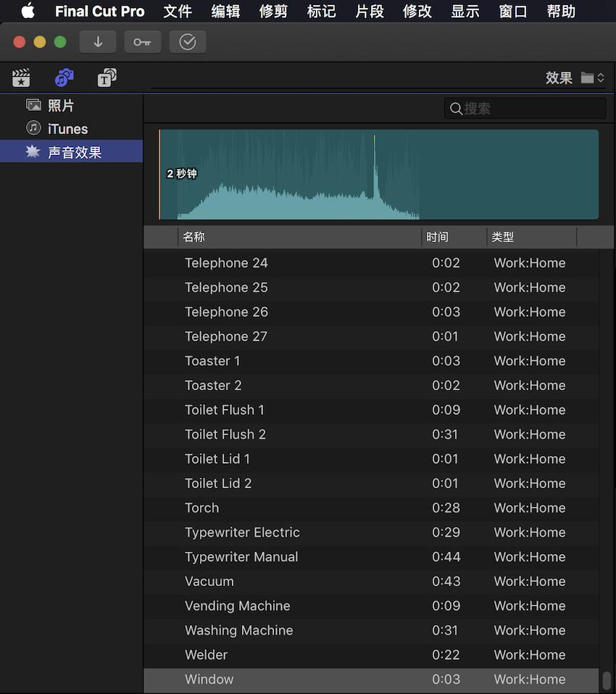
Task: Sort by the 时间 column header
Action: 454,237
